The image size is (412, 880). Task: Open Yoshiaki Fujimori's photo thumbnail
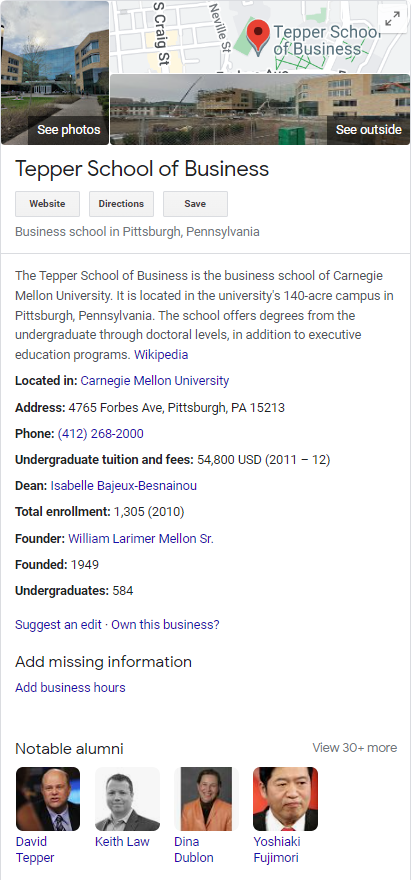tap(286, 799)
